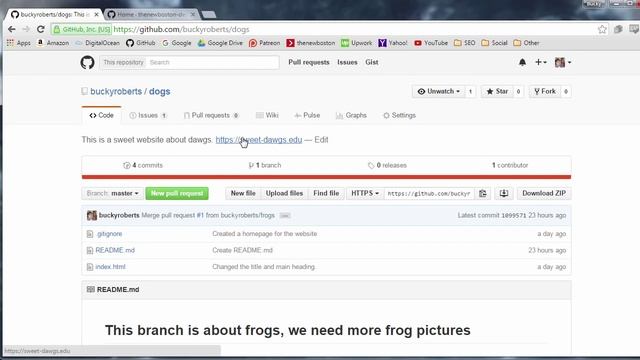Click the repository search field
The height and width of the screenshot is (360, 640).
pos(213,62)
